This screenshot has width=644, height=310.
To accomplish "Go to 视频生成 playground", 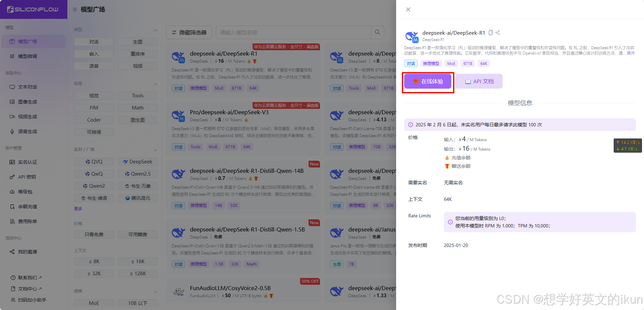I will 33,117.
